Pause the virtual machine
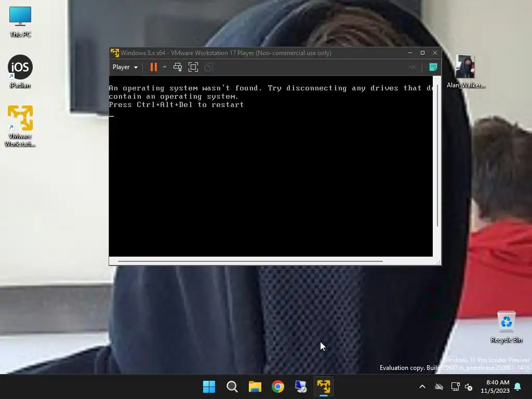 (x=154, y=67)
